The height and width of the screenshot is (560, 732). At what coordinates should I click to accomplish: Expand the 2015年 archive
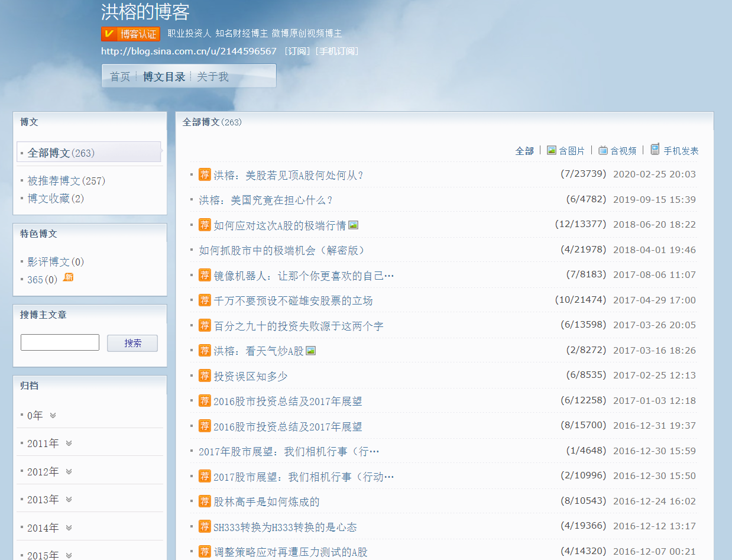click(69, 555)
